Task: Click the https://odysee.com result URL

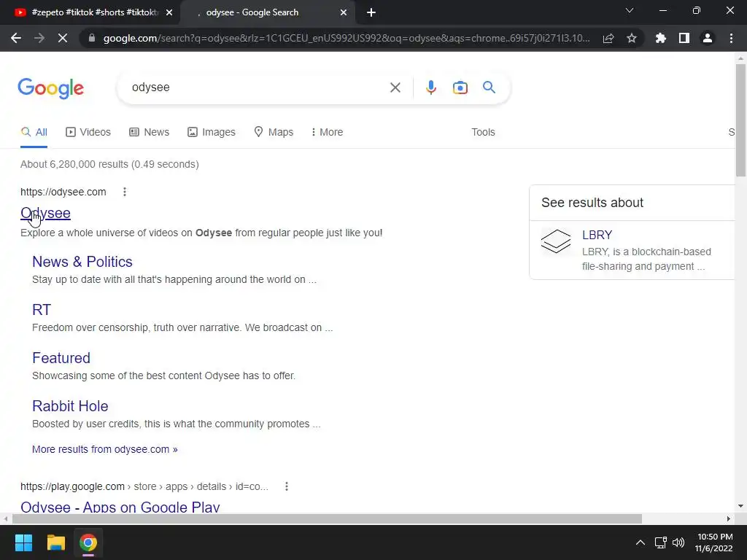Action: tap(63, 192)
